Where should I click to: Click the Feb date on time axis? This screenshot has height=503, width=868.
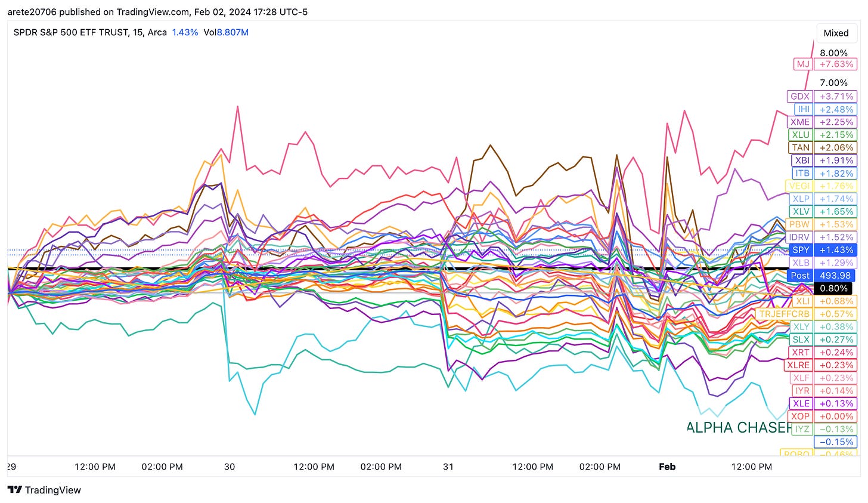667,467
